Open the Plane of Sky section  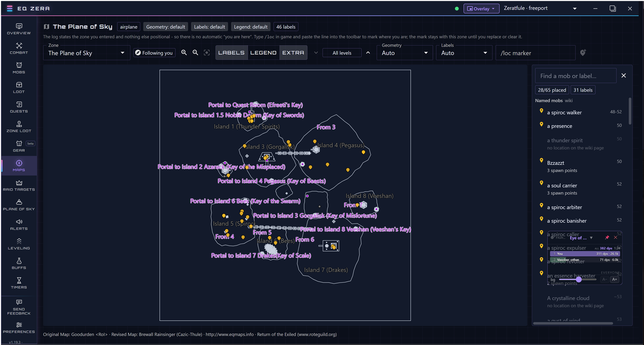[x=19, y=205]
